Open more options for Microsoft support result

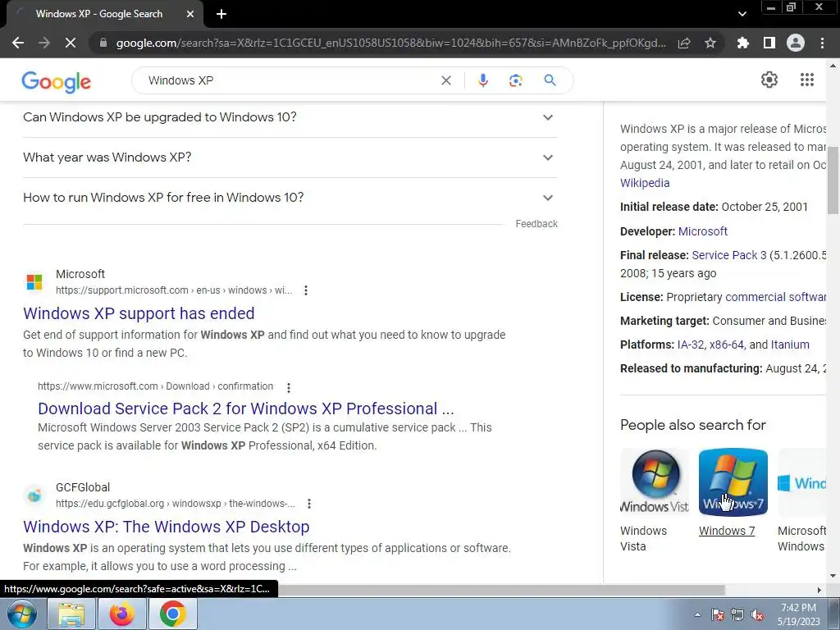tap(305, 290)
